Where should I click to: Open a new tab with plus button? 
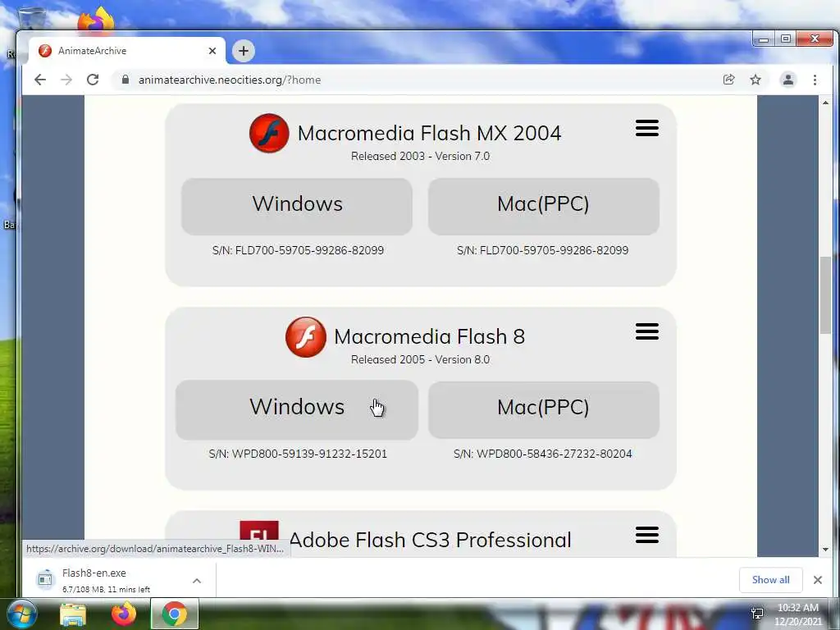244,51
